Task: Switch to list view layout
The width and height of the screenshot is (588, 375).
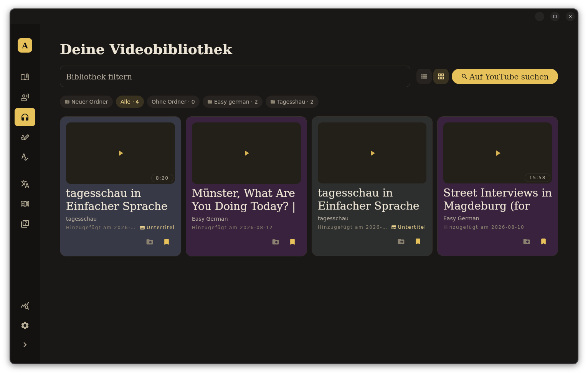Action: pos(424,76)
